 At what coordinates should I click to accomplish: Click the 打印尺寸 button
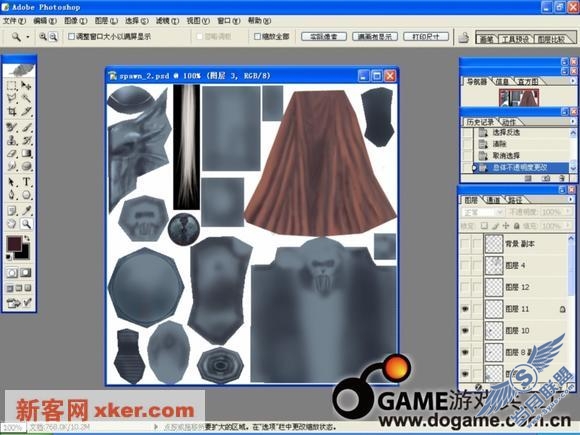coord(426,37)
